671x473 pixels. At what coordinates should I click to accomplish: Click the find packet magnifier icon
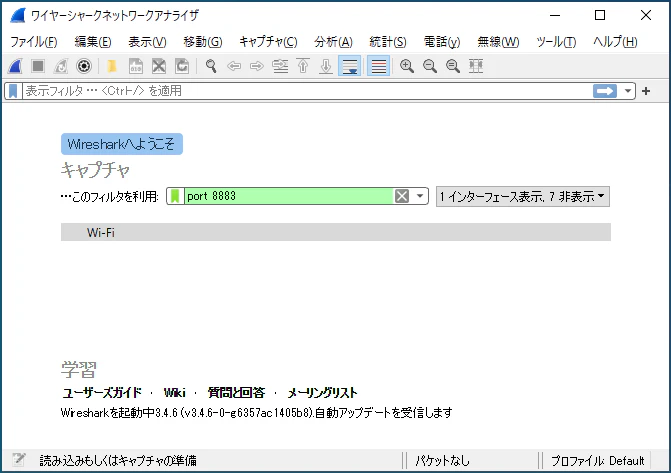[211, 66]
